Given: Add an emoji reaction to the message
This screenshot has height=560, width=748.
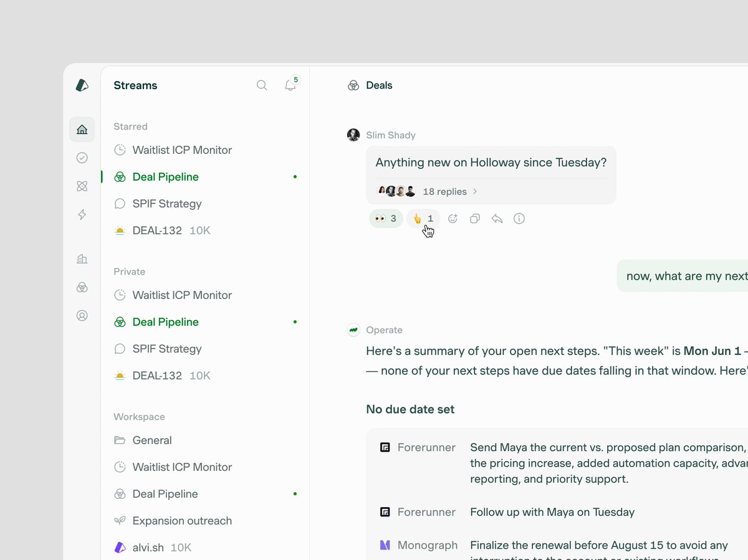Looking at the screenshot, I should 453,219.
